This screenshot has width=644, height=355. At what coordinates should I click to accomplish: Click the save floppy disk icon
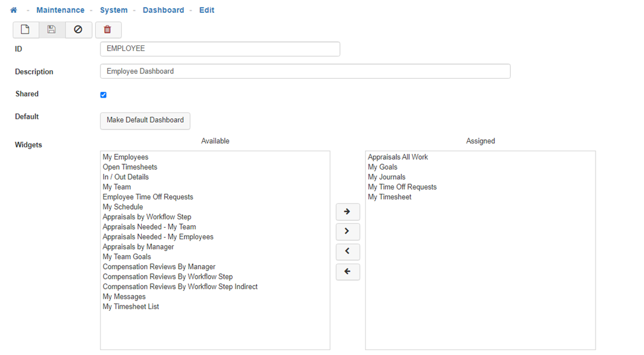click(x=52, y=30)
